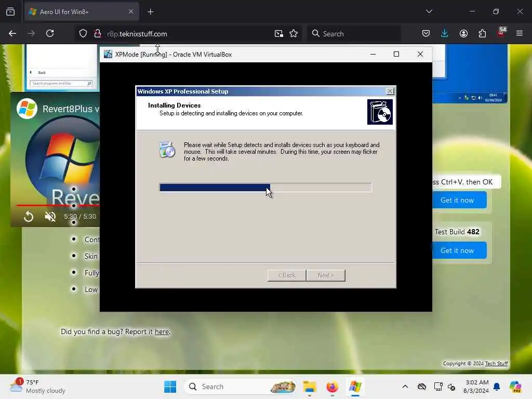Open the Copilot preview icon
The width and height of the screenshot is (532, 399).
[x=515, y=387]
